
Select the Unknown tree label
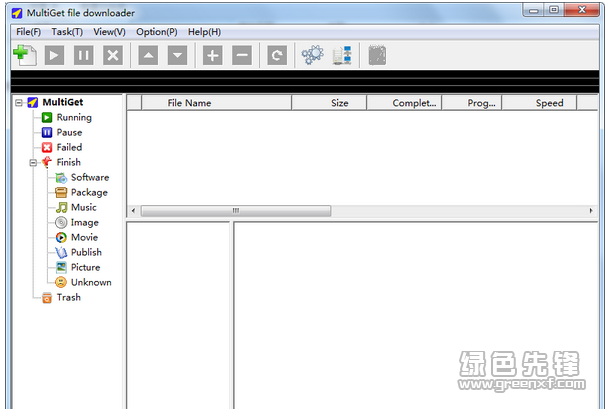(x=91, y=282)
